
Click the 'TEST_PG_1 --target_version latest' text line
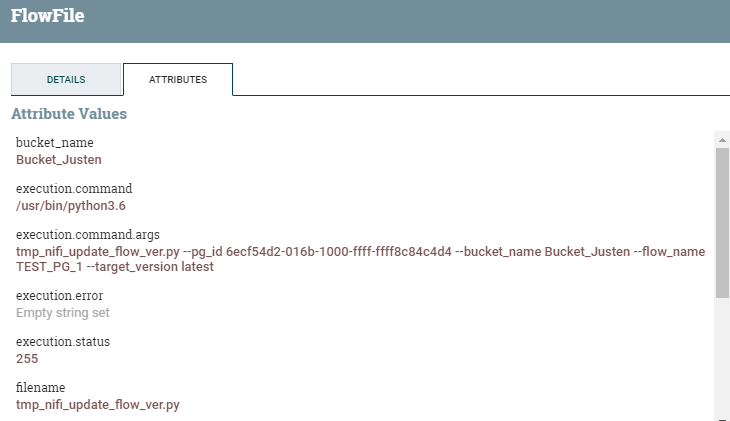point(115,267)
